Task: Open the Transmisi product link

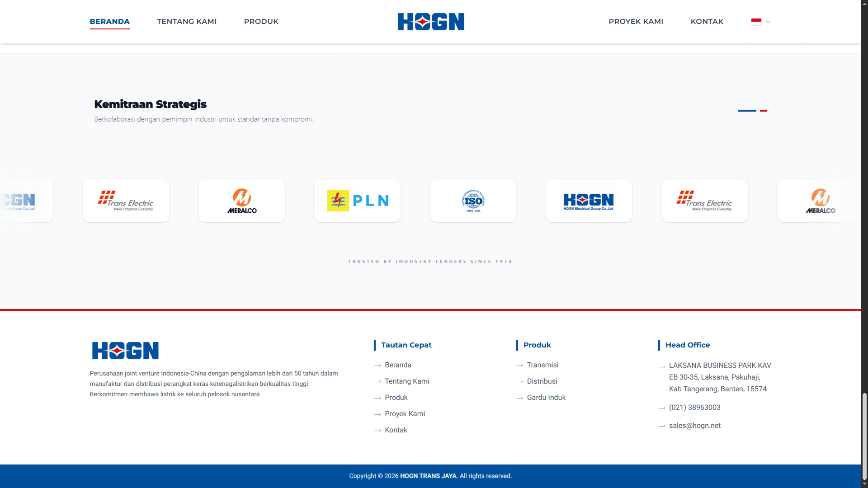Action: [x=542, y=365]
